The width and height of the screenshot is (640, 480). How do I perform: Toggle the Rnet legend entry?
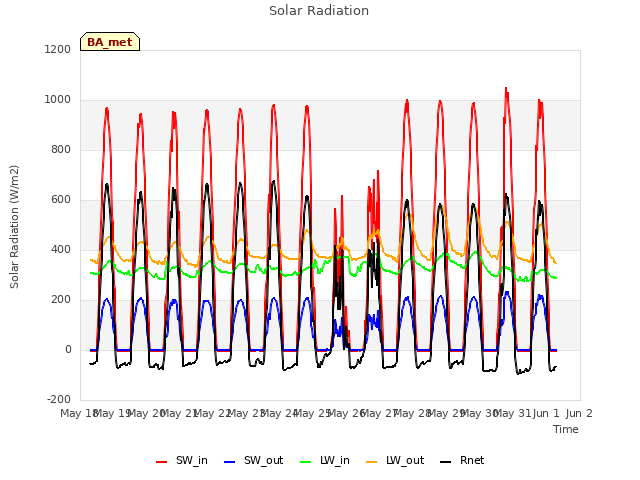pos(462,460)
